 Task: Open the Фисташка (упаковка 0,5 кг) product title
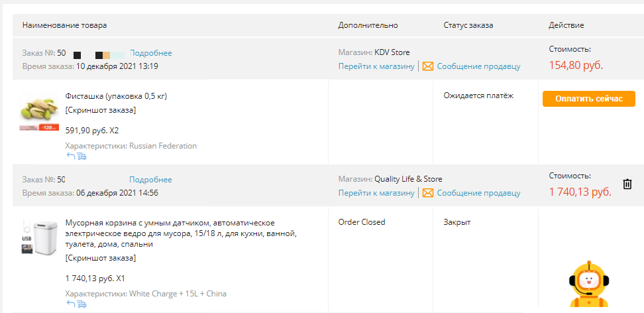point(116,96)
